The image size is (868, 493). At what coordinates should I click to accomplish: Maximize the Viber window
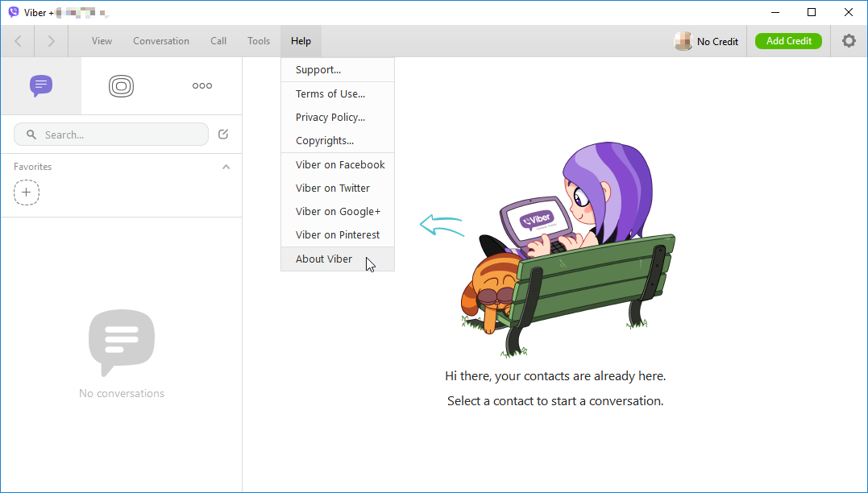pyautogui.click(x=812, y=12)
